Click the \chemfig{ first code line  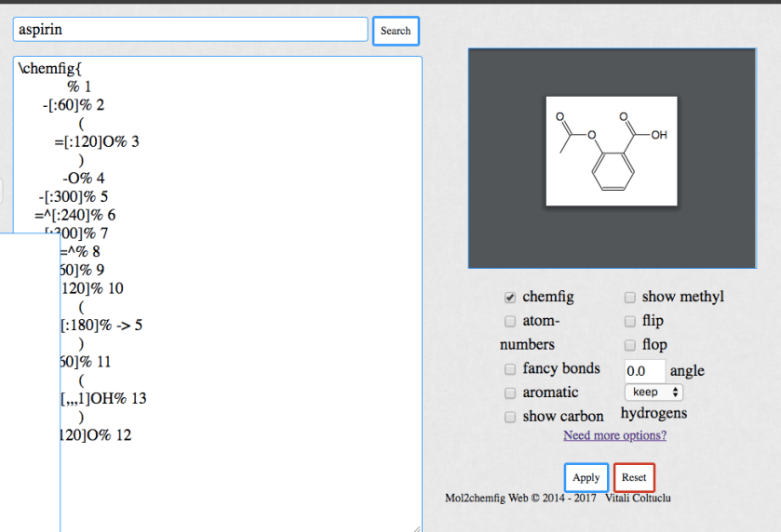coord(51,69)
